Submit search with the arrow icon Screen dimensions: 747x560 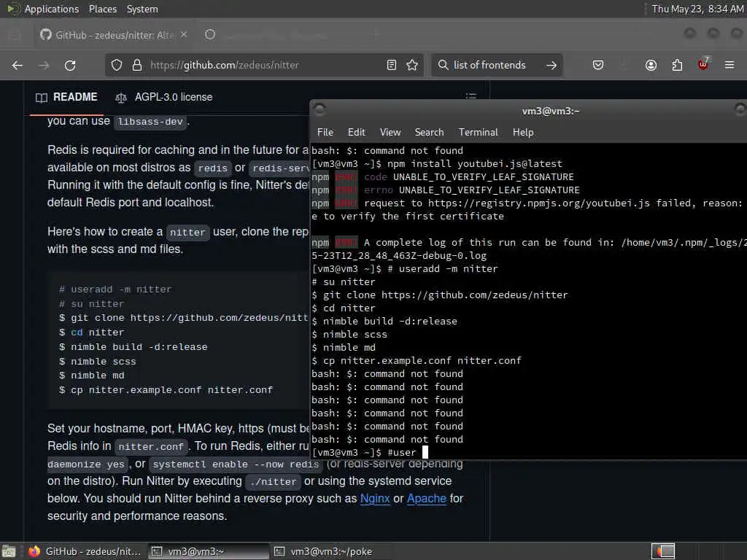[x=551, y=65]
